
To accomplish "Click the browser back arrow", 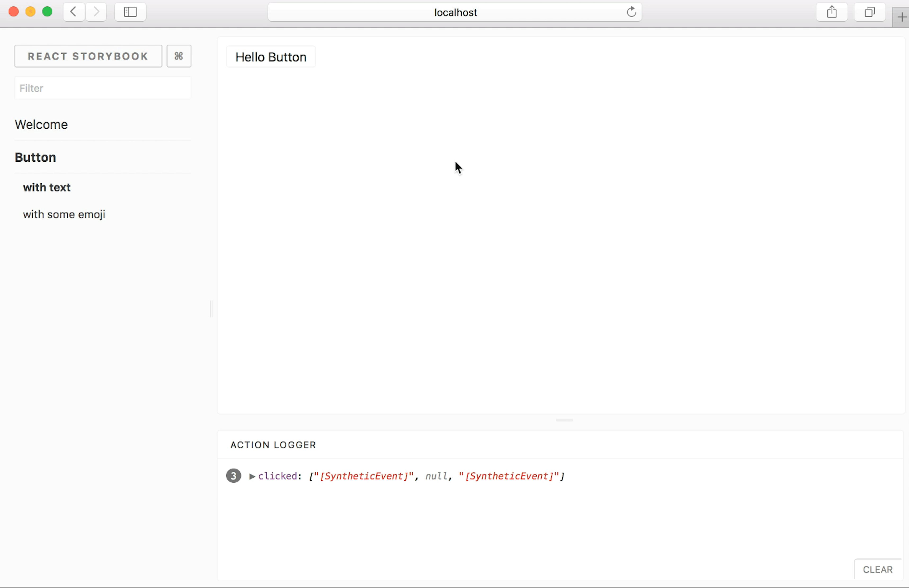I will 74,12.
